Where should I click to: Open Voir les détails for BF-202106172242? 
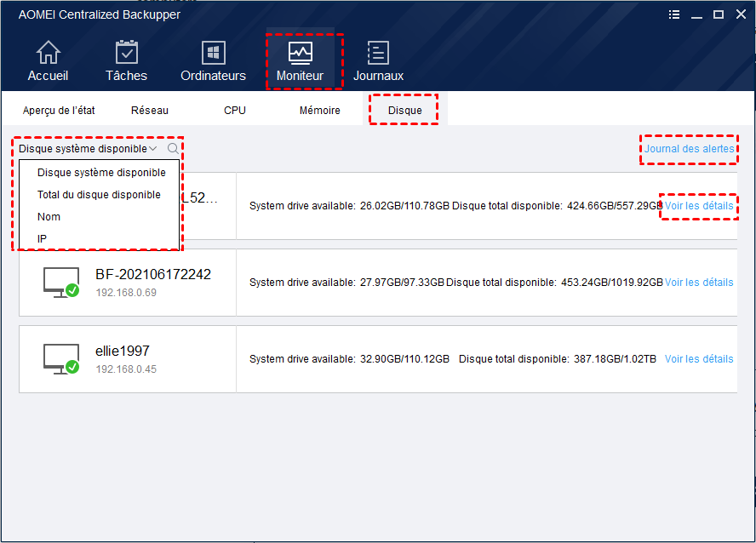pos(699,283)
